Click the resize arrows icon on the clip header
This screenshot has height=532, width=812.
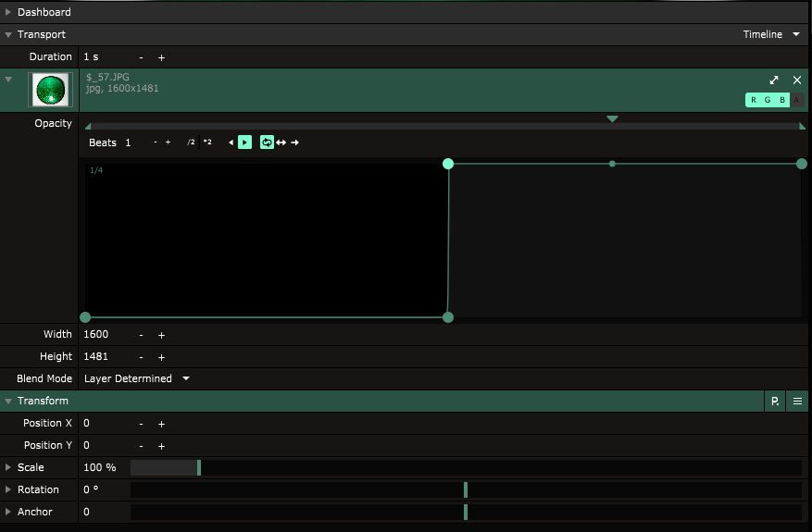pyautogui.click(x=774, y=80)
